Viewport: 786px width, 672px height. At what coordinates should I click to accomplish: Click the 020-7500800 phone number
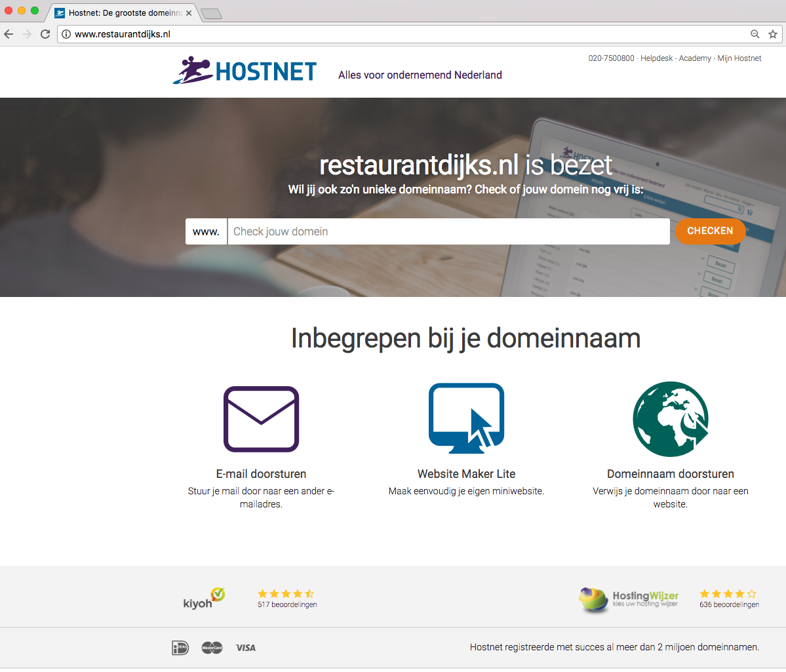(611, 58)
